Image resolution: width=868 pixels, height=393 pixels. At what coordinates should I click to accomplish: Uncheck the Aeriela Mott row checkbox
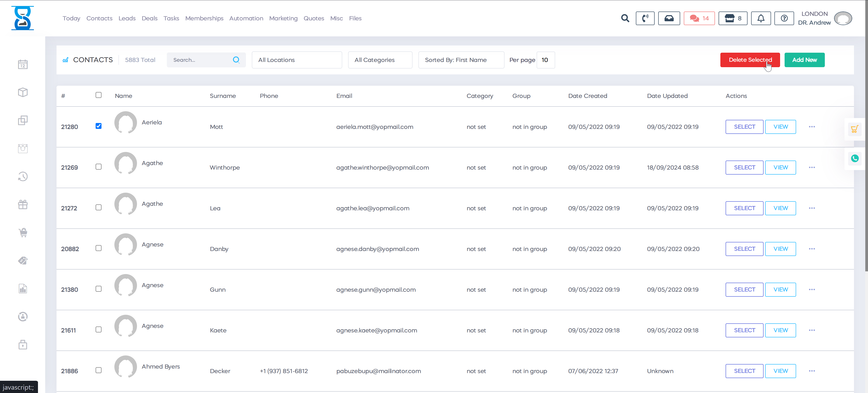point(98,126)
